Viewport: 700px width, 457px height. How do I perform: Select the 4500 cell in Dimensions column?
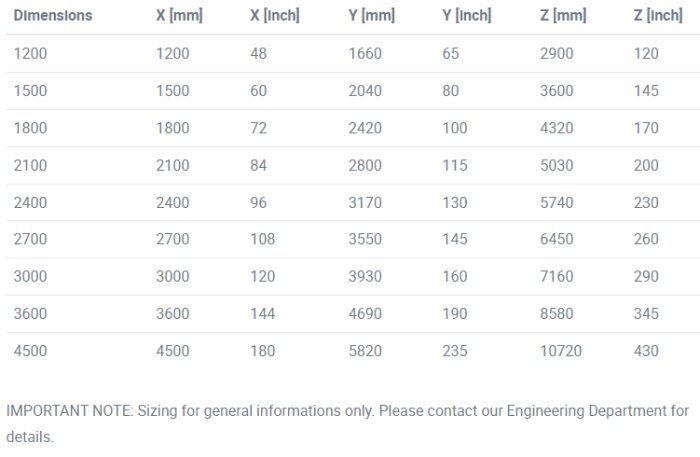pyautogui.click(x=30, y=351)
